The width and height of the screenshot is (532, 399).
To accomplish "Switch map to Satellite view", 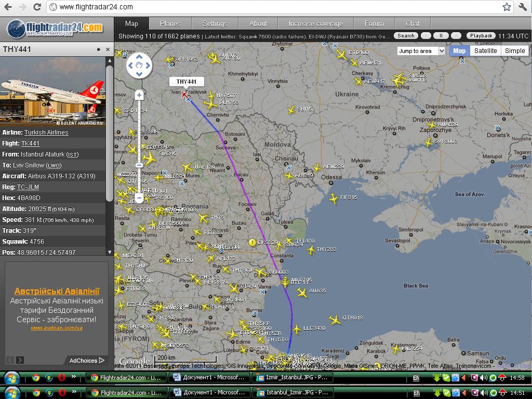I will pos(485,51).
